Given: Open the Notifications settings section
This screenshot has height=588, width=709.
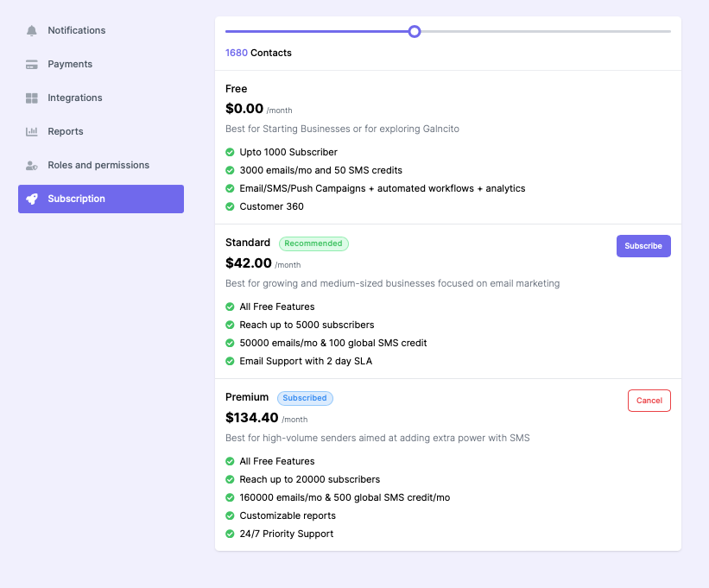Looking at the screenshot, I should tap(101, 30).
